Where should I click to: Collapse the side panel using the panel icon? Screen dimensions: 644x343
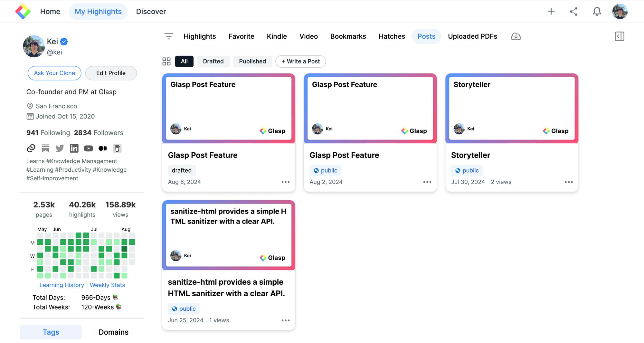(619, 36)
